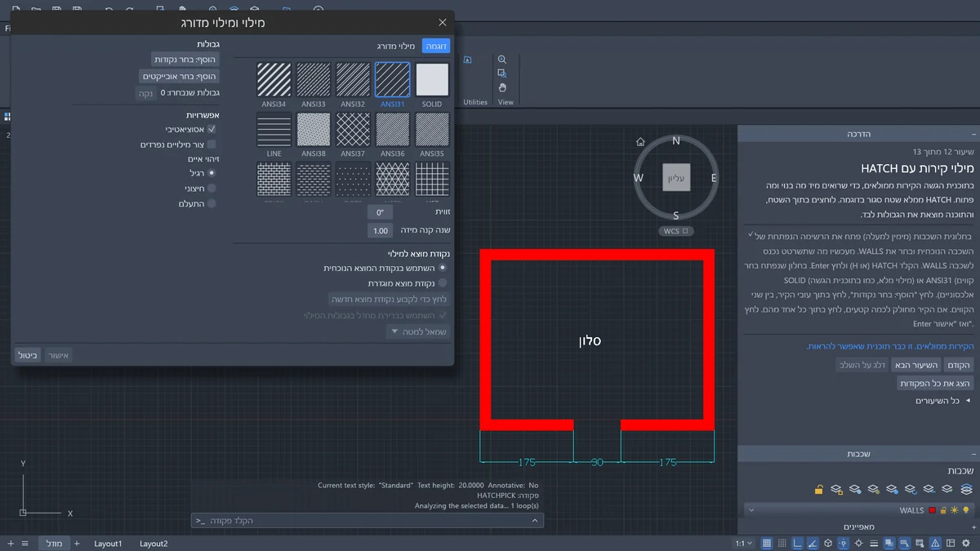Click Add: Pick Points button (הוסף: בחר נקודות)
Image resolution: width=980 pixels, height=551 pixels.
tap(185, 60)
